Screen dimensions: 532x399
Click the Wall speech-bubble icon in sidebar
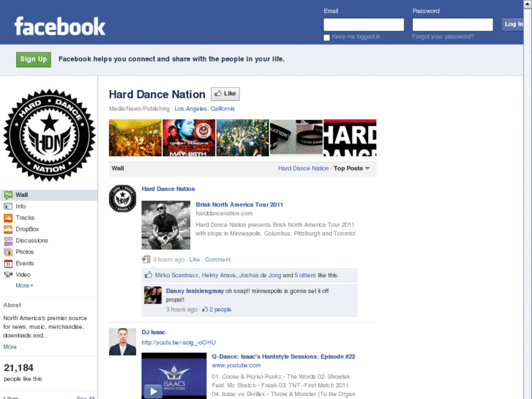[8, 195]
